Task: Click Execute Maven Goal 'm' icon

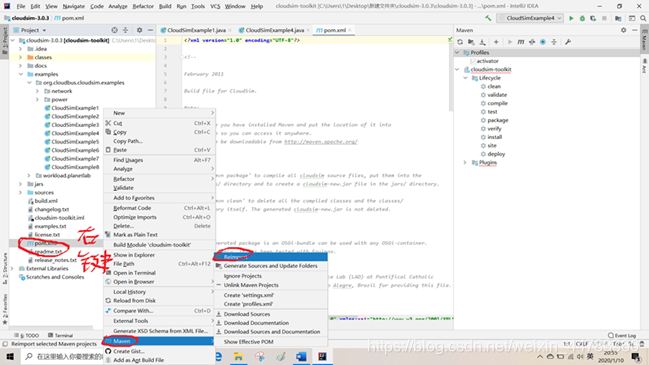Action: click(521, 42)
